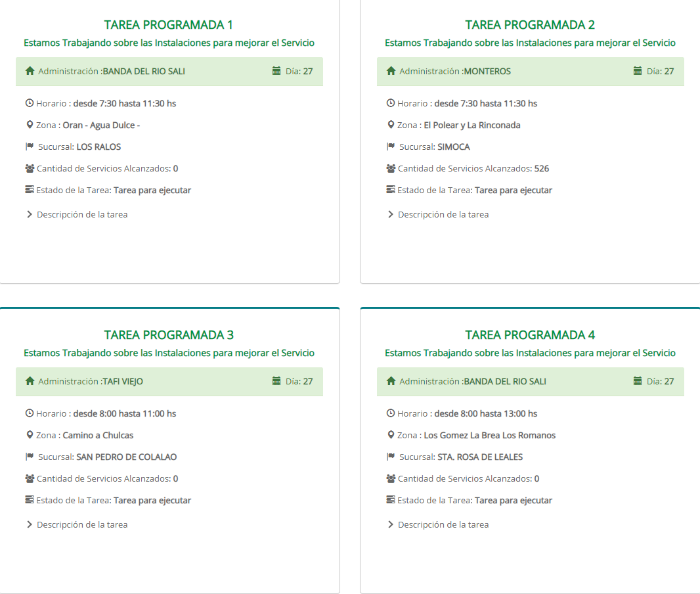Click the zone text El Polear y La Rinconada

coord(472,126)
